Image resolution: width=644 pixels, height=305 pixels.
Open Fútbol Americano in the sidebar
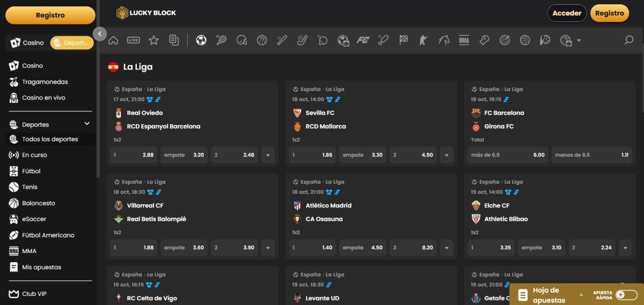click(48, 235)
